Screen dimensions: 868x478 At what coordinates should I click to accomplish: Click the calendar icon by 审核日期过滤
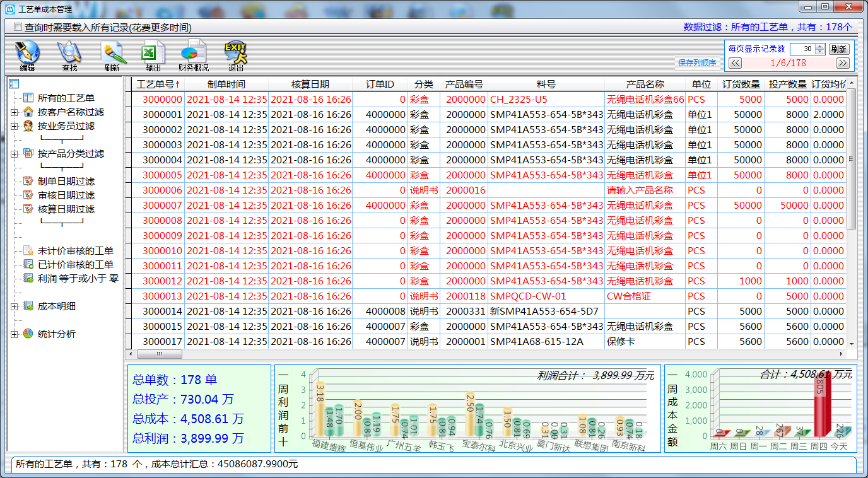pyautogui.click(x=28, y=195)
